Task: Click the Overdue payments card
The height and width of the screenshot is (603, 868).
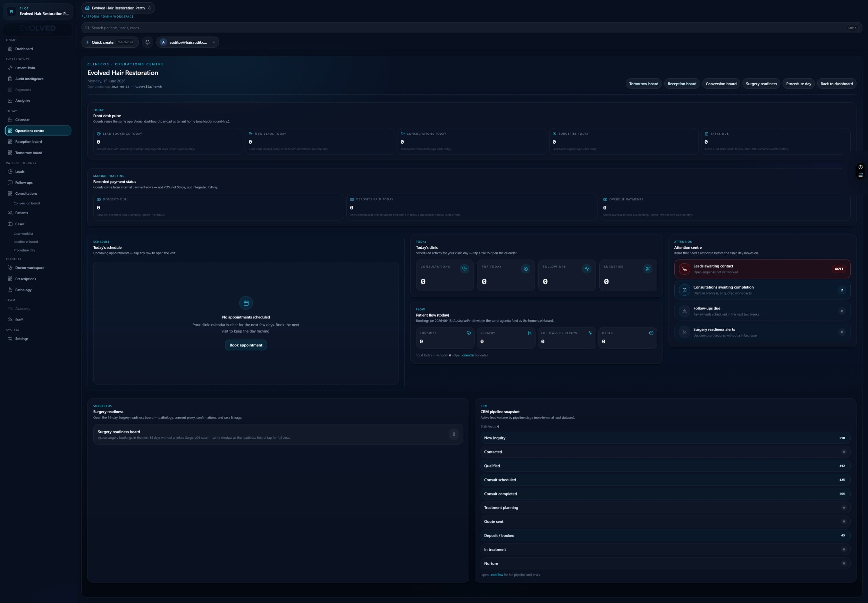Action: [725, 207]
